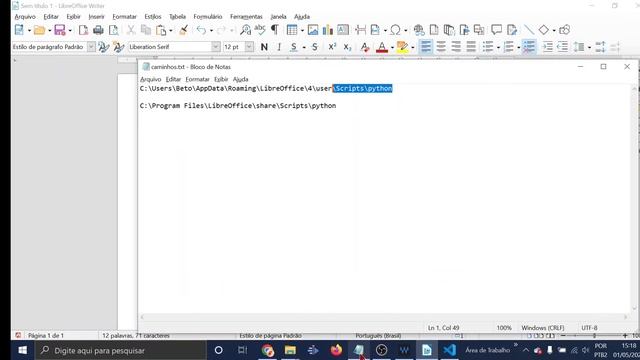Viewport: 640px width, 360px height.
Task: Insert special character omega icon
Action: coord(395,30)
